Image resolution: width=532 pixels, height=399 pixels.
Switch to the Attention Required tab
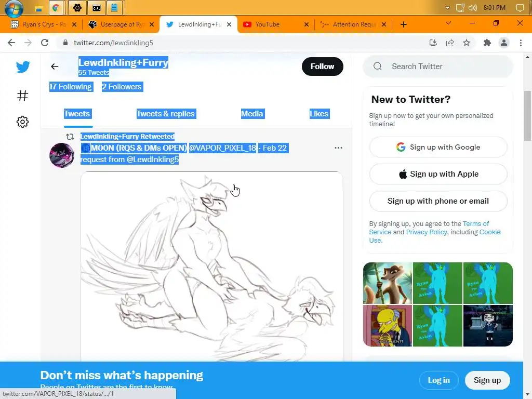point(353,24)
